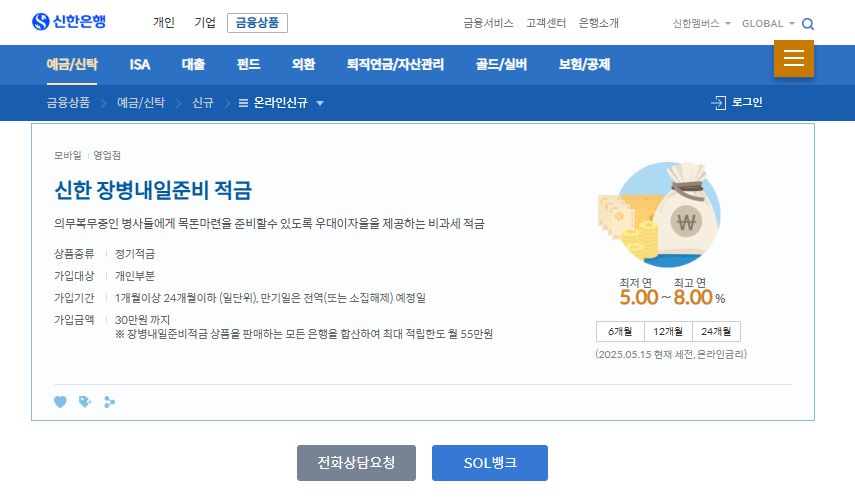Switch to the 외환 tab
The image size is (855, 502).
pyautogui.click(x=303, y=64)
